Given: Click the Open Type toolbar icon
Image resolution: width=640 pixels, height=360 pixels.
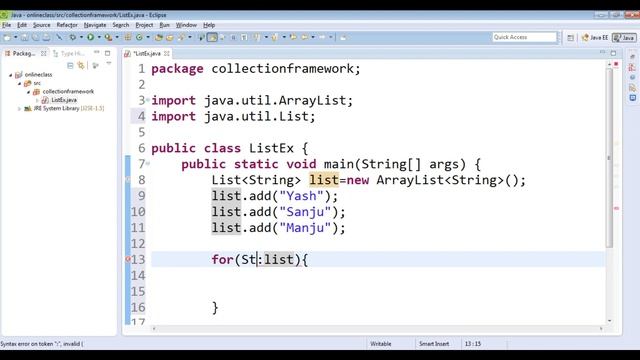Looking at the screenshot, I should [x=159, y=38].
